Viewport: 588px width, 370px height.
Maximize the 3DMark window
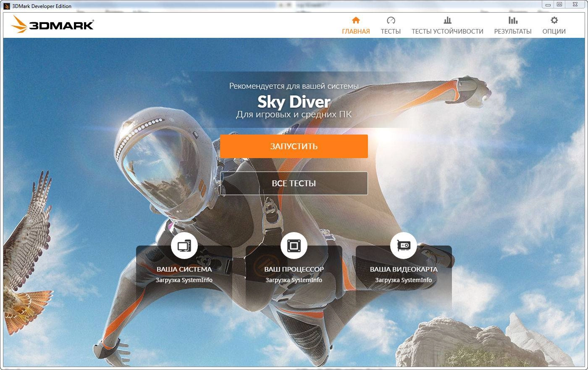point(559,4)
